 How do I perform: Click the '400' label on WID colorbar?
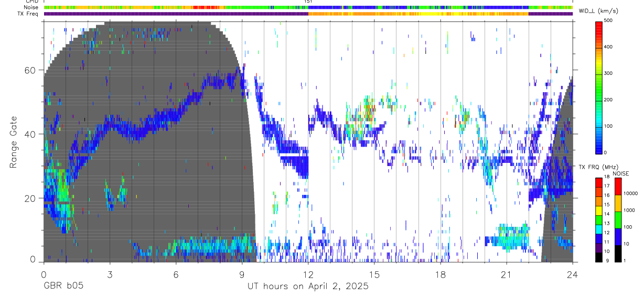(609, 47)
